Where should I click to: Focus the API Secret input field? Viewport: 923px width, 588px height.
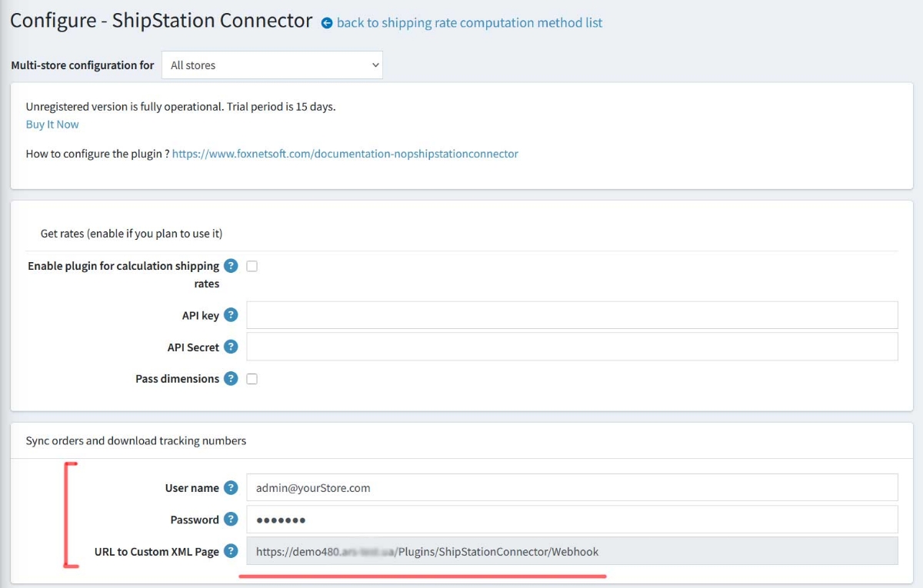pos(572,347)
